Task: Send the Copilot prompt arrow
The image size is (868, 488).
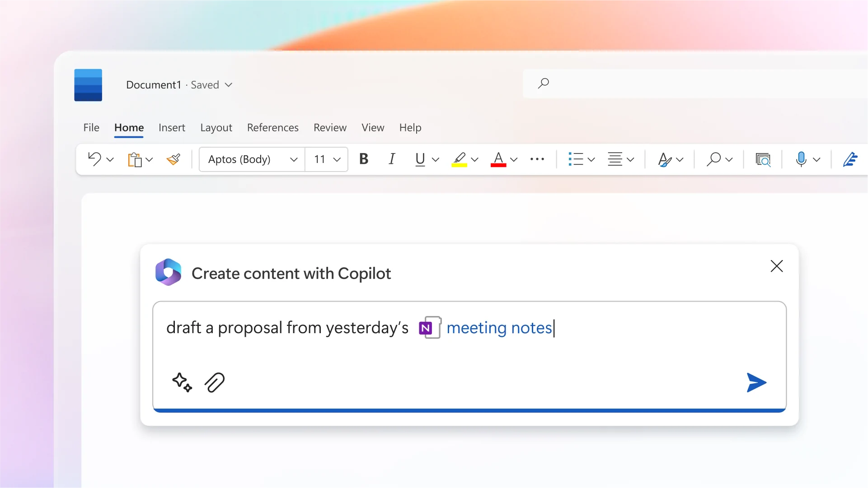Action: point(756,383)
